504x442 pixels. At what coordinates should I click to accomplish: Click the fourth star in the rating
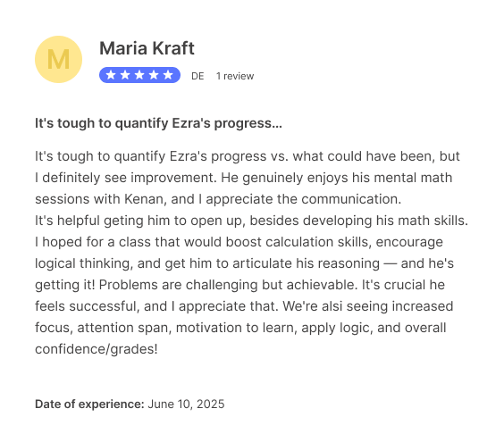click(154, 75)
